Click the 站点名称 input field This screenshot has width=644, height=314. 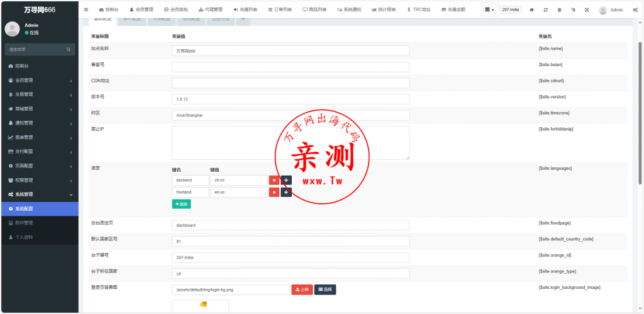point(291,50)
